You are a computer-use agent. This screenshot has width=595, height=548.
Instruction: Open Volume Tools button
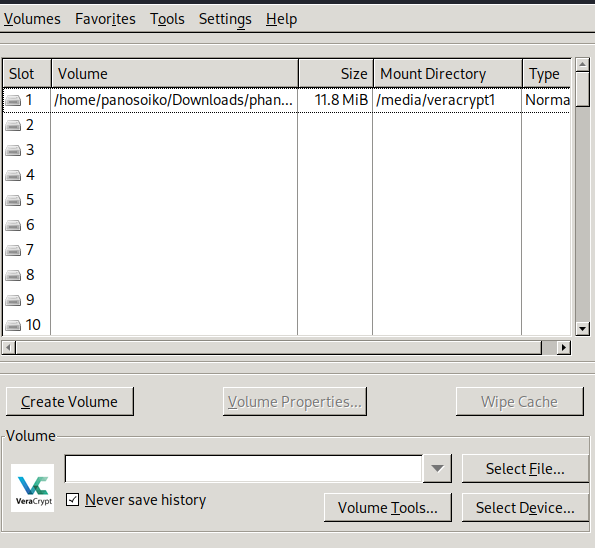coord(388,508)
